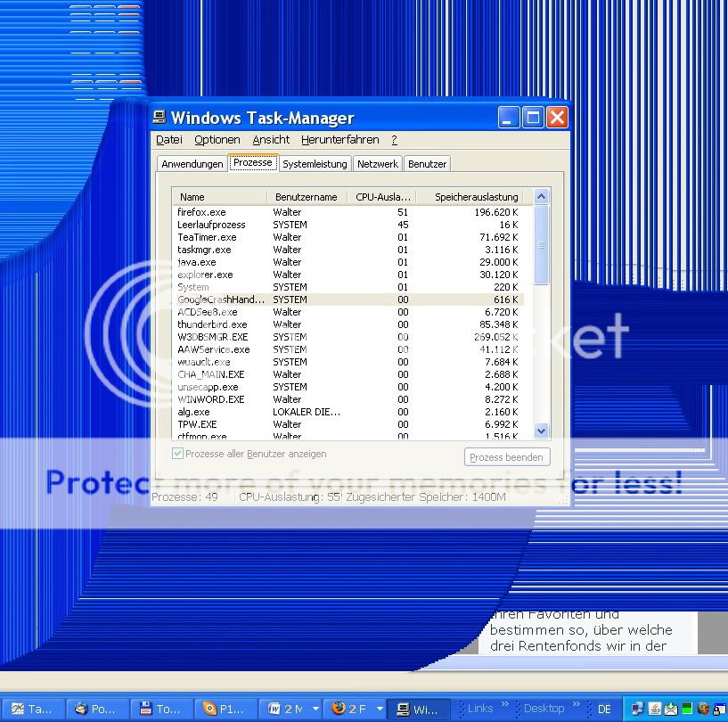Open the 'Ta...' taskbar button

[33, 709]
